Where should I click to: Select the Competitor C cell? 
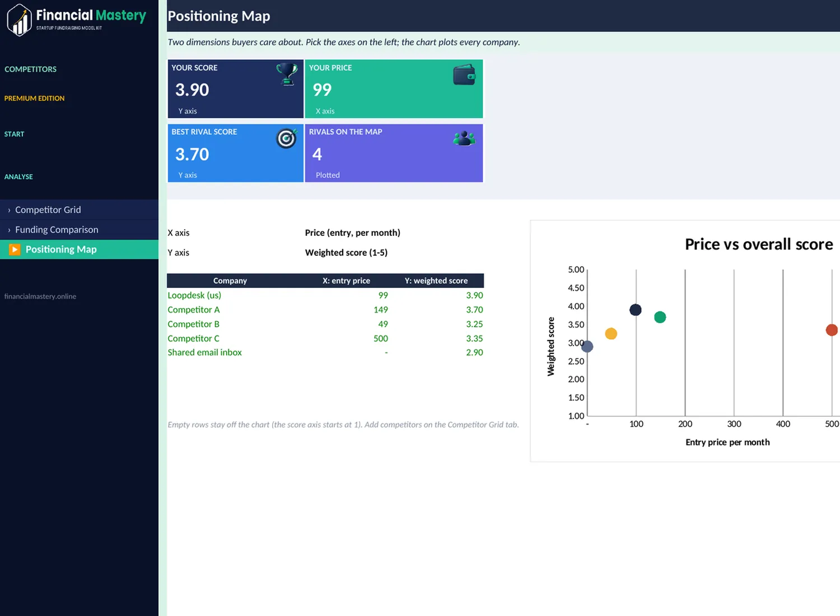point(193,339)
